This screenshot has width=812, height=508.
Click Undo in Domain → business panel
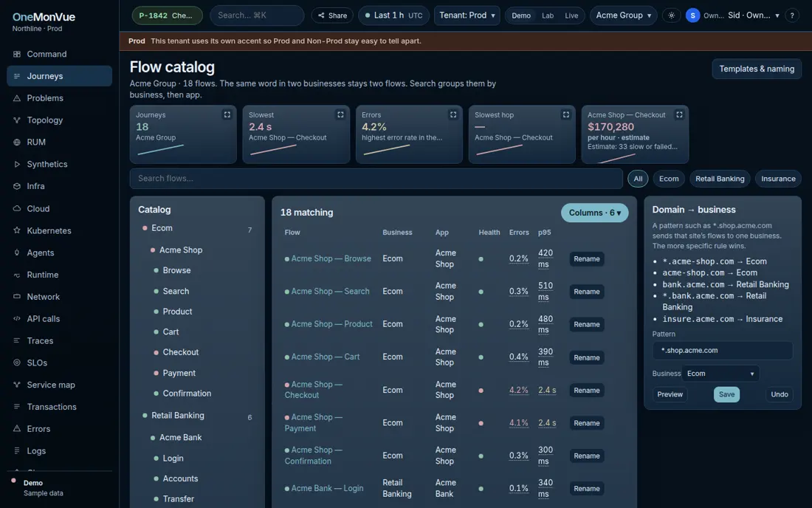click(x=779, y=394)
